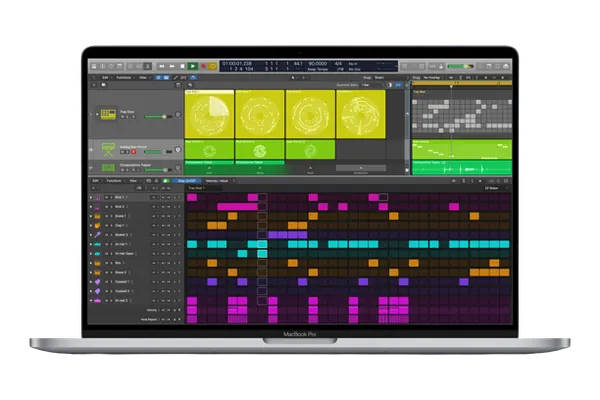Click the duplicate track button

pos(104,85)
